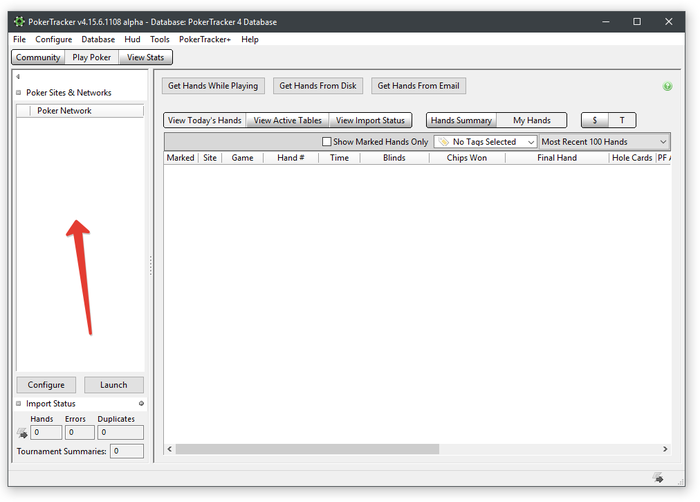Image resolution: width=700 pixels, height=502 pixels.
Task: Click the green help icon
Action: (x=667, y=86)
